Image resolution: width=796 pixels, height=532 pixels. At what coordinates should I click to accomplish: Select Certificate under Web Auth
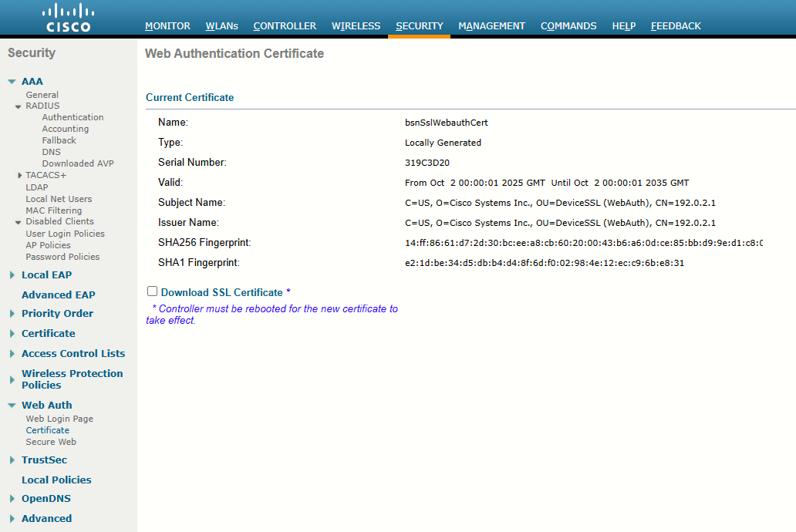[48, 430]
